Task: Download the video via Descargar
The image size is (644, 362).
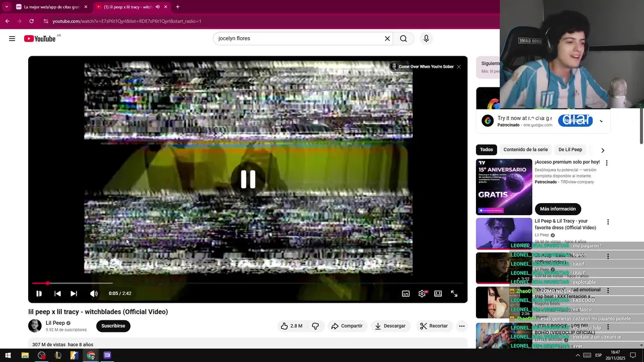Action: 390,326
